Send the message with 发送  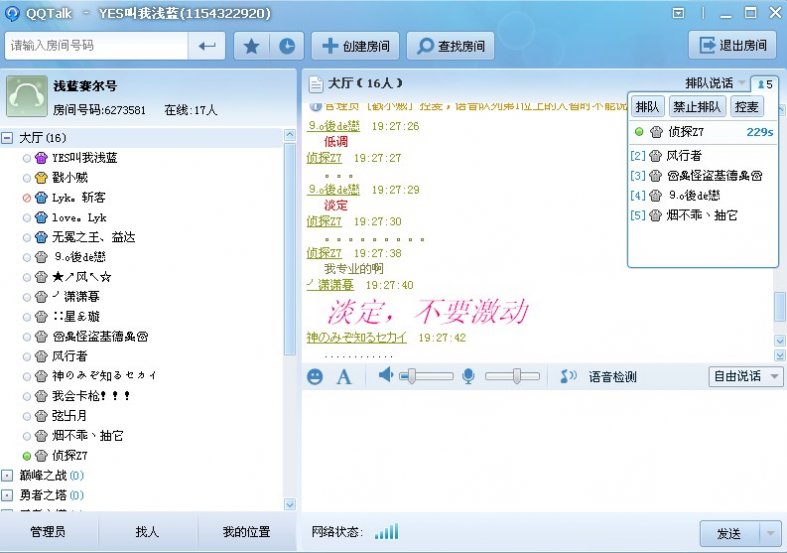731,533
